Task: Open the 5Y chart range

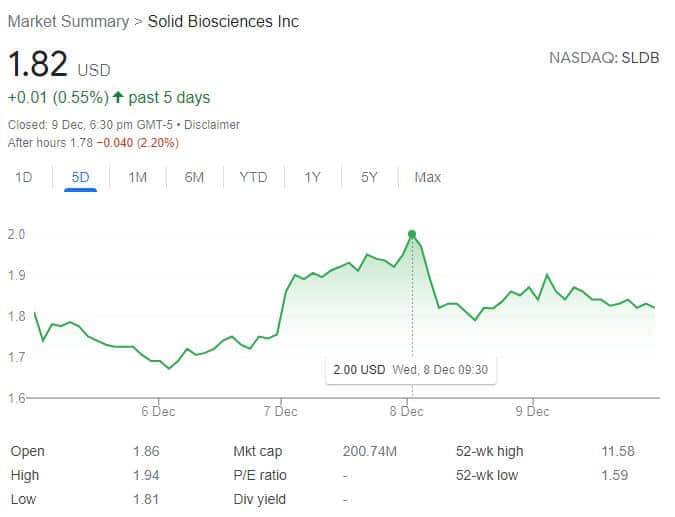Action: (369, 177)
